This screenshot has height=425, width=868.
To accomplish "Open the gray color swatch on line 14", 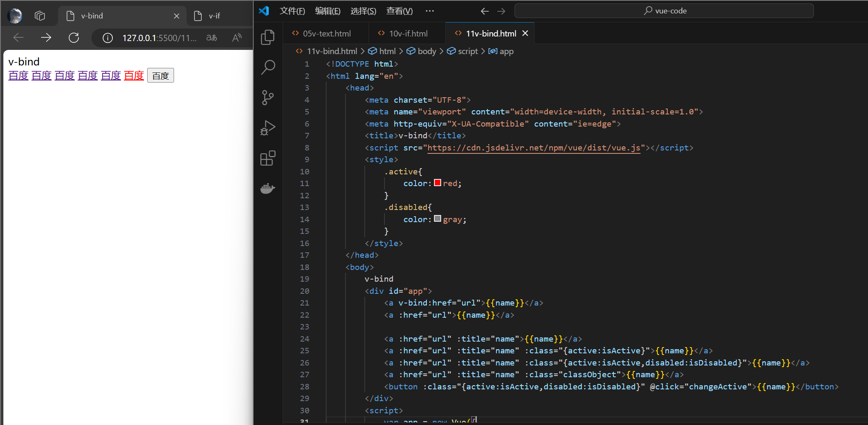I will click(x=437, y=219).
